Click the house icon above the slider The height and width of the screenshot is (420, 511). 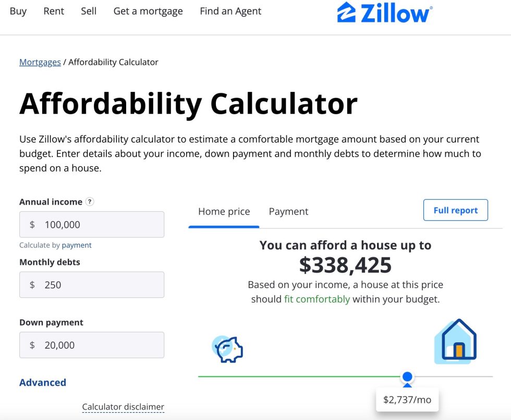click(x=456, y=342)
